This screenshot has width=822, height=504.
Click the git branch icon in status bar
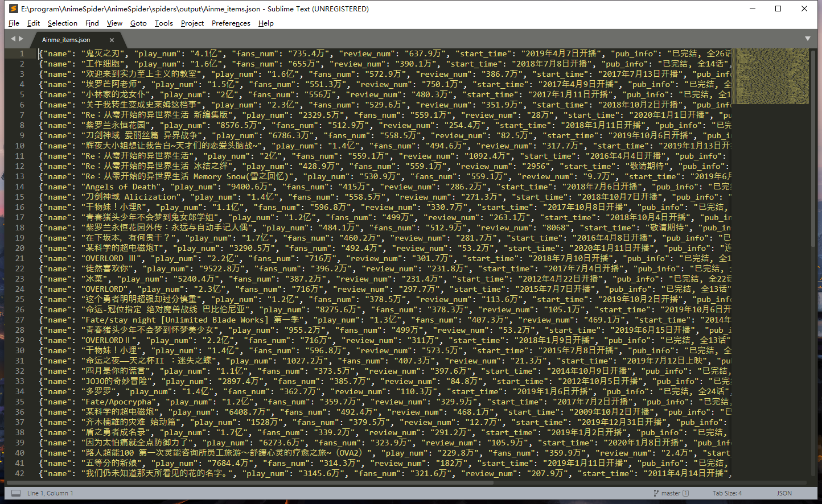[x=656, y=493]
